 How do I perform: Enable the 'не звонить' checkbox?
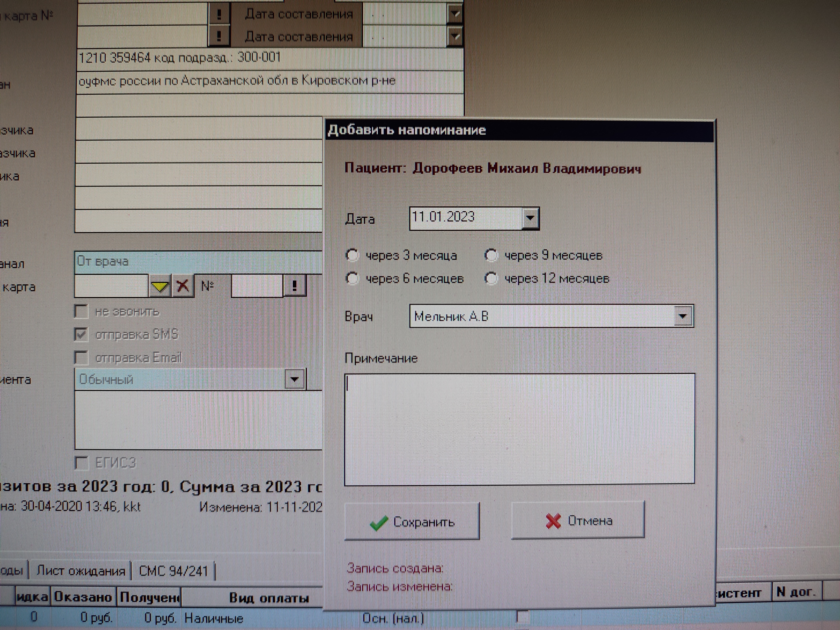coord(81,311)
